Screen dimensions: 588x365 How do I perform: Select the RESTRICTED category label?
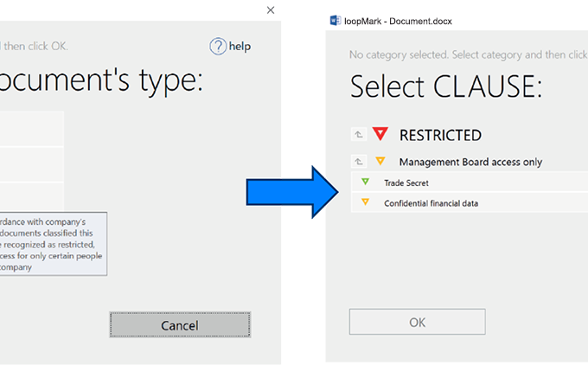pos(440,135)
